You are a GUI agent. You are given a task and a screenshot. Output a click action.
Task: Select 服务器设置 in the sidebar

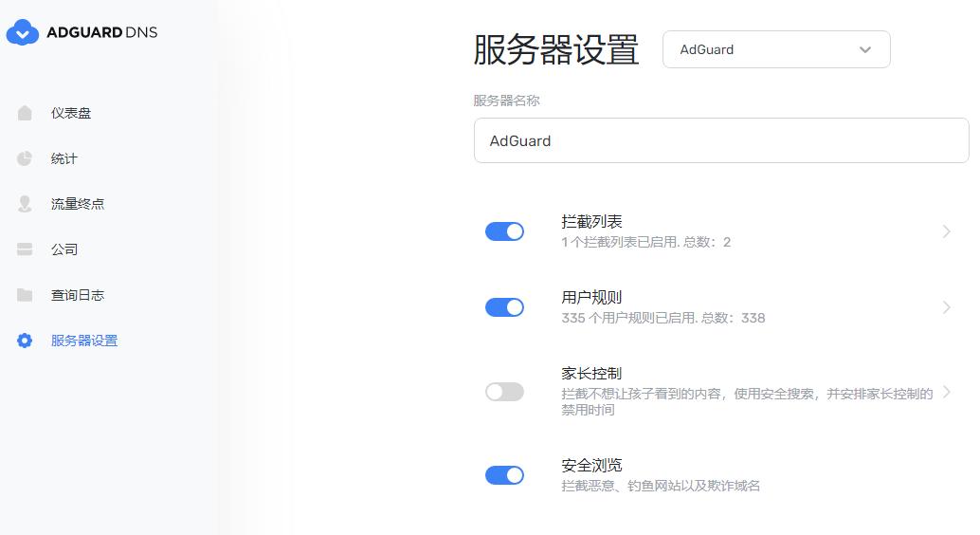pos(84,341)
